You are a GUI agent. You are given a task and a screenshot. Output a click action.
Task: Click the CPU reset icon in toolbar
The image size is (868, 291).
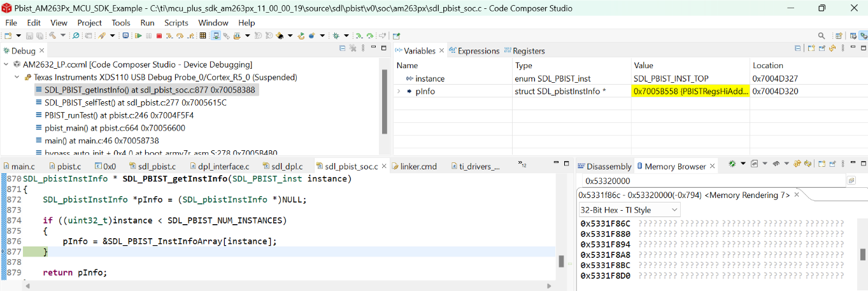[280, 36]
